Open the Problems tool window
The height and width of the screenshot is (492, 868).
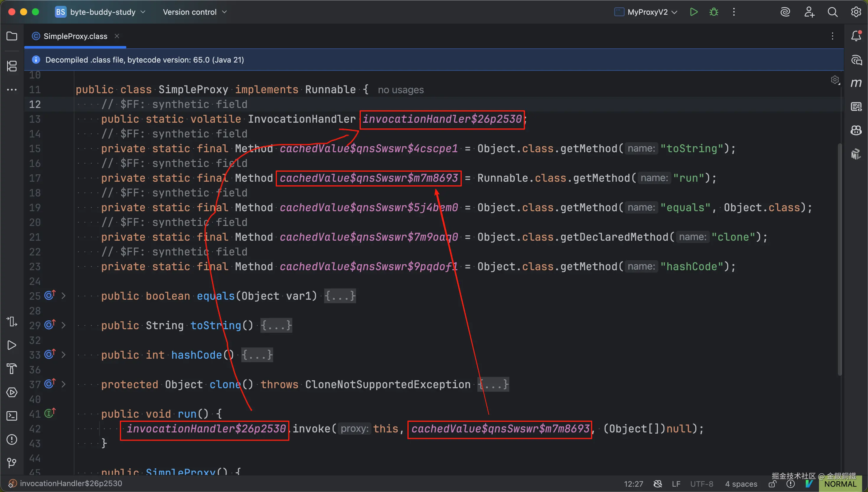tap(12, 439)
